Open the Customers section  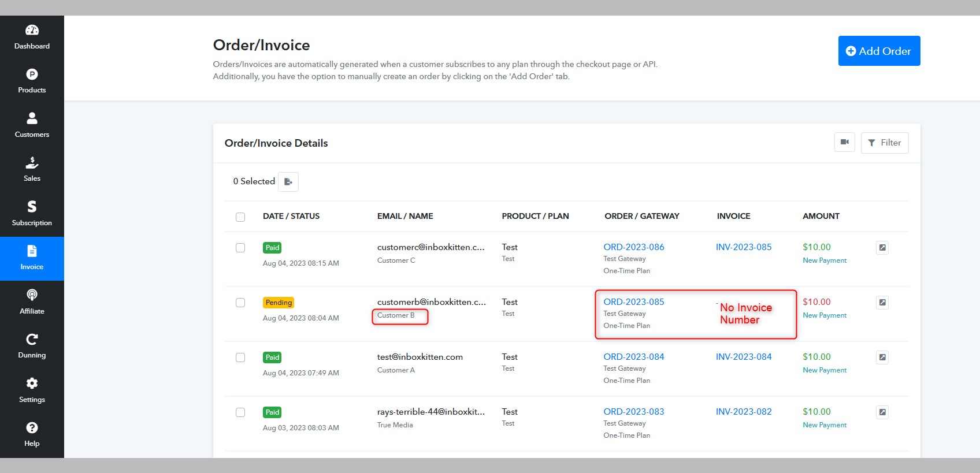(x=32, y=125)
